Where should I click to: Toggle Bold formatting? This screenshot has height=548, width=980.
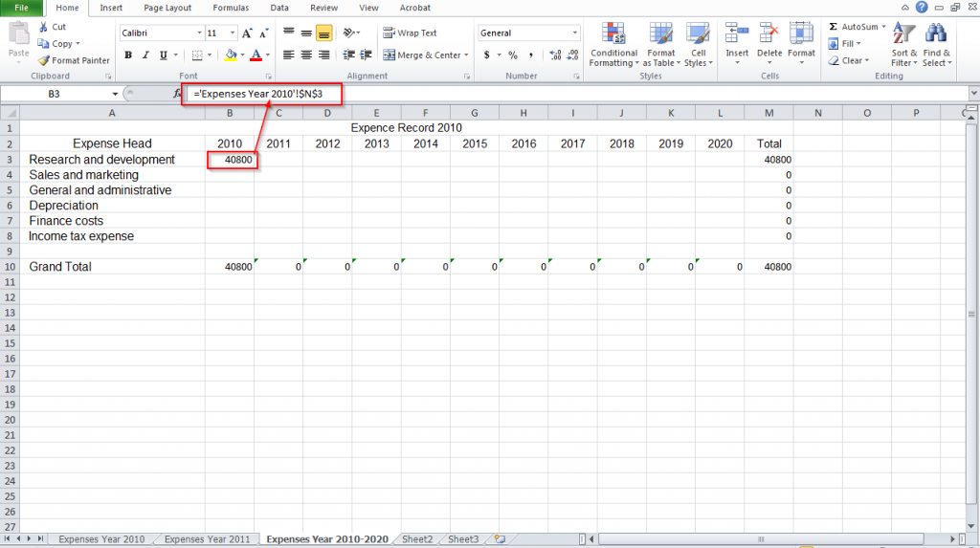coord(128,55)
